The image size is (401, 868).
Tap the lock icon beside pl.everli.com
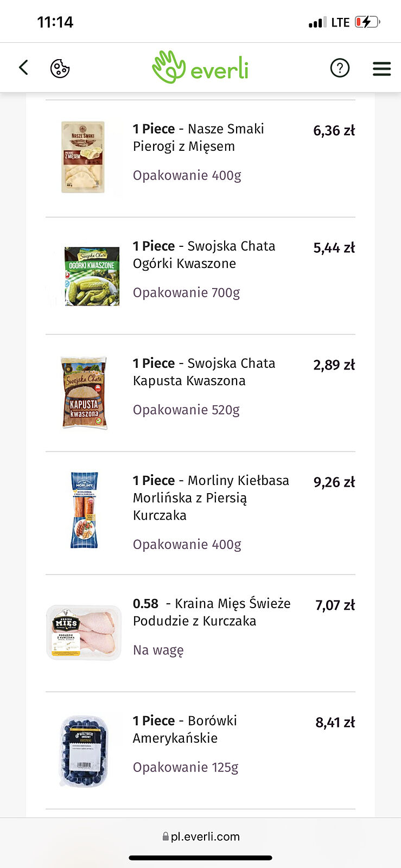click(x=166, y=837)
